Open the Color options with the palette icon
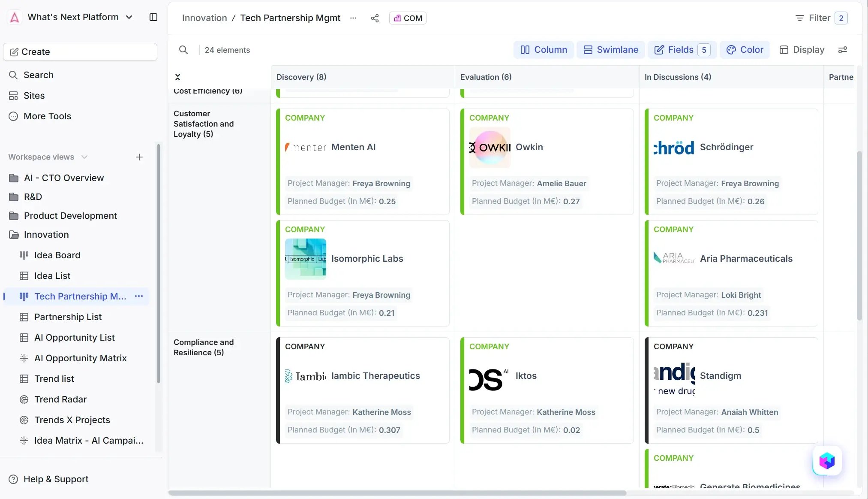The width and height of the screenshot is (868, 499). pos(745,50)
